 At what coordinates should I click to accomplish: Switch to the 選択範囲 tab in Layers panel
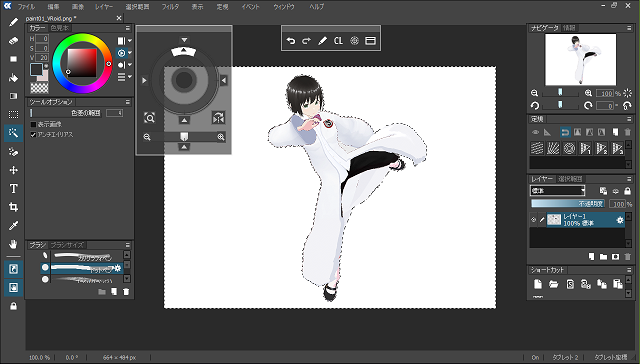[x=570, y=179]
